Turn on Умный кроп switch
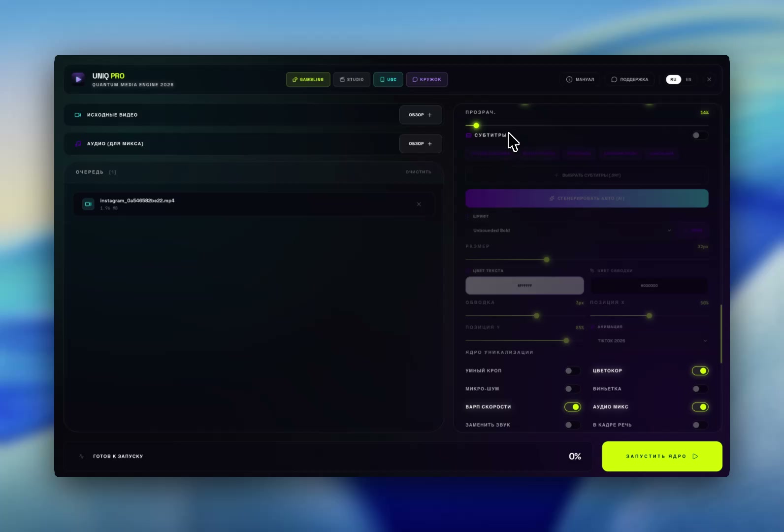This screenshot has width=784, height=532. [572, 370]
